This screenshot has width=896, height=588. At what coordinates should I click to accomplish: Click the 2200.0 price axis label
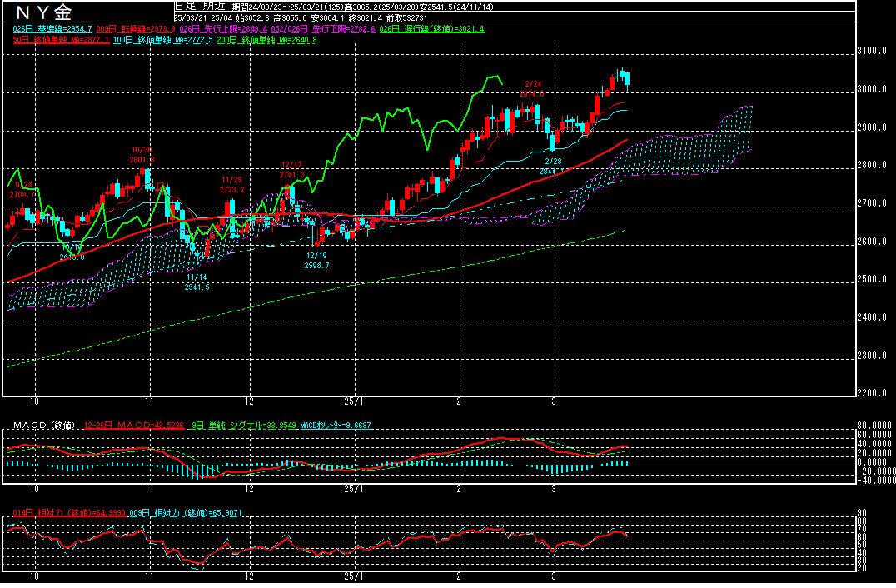tap(871, 393)
